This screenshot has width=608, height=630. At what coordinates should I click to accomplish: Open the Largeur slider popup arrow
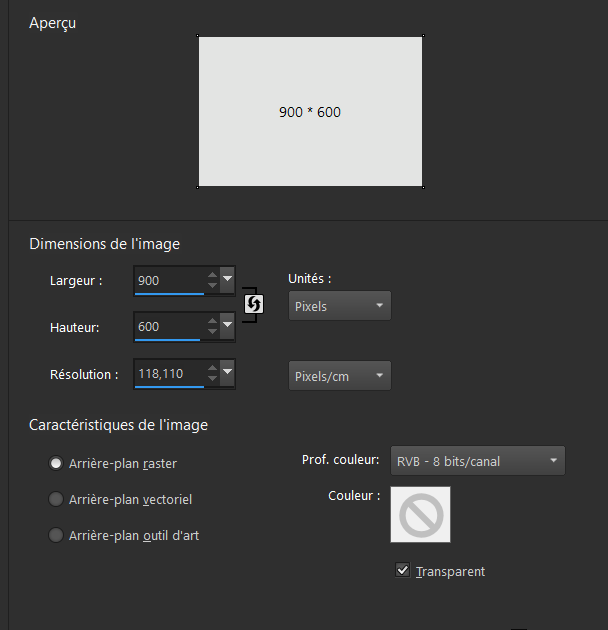228,279
